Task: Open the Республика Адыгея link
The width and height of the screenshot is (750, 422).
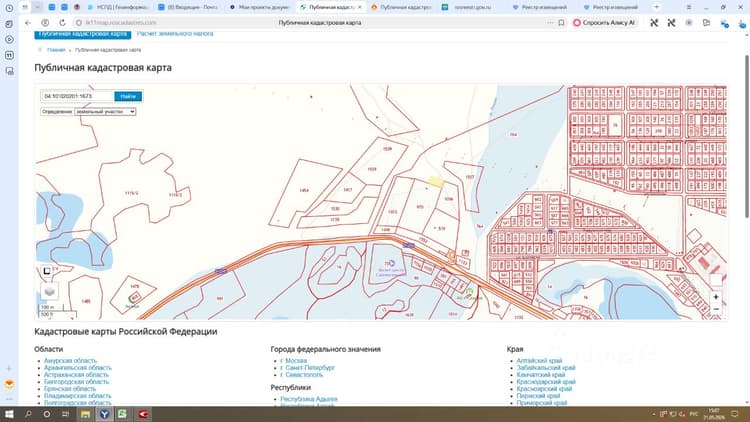Action: tap(309, 399)
